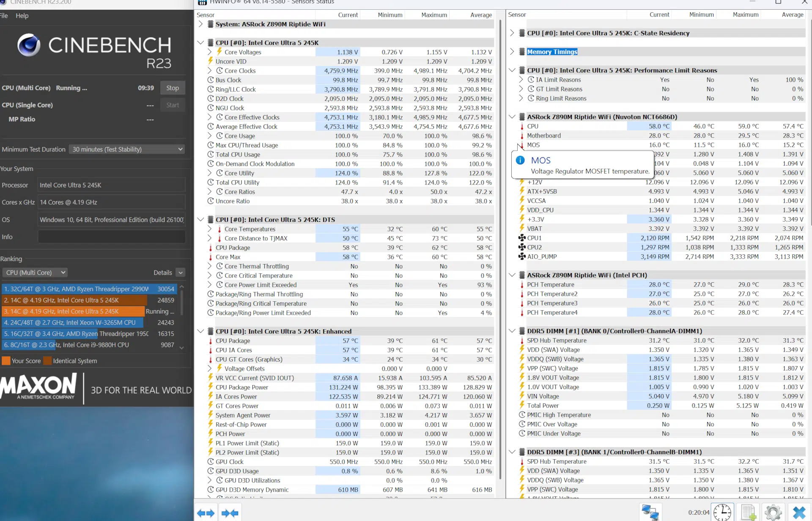Image resolution: width=812 pixels, height=521 pixels.
Task: Click the lightning icon beside VBAT
Action: [x=522, y=229]
